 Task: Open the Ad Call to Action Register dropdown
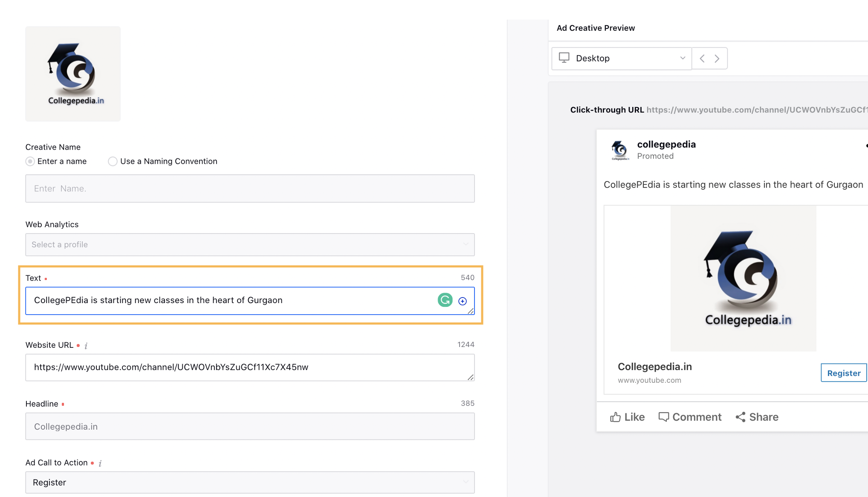coord(250,483)
